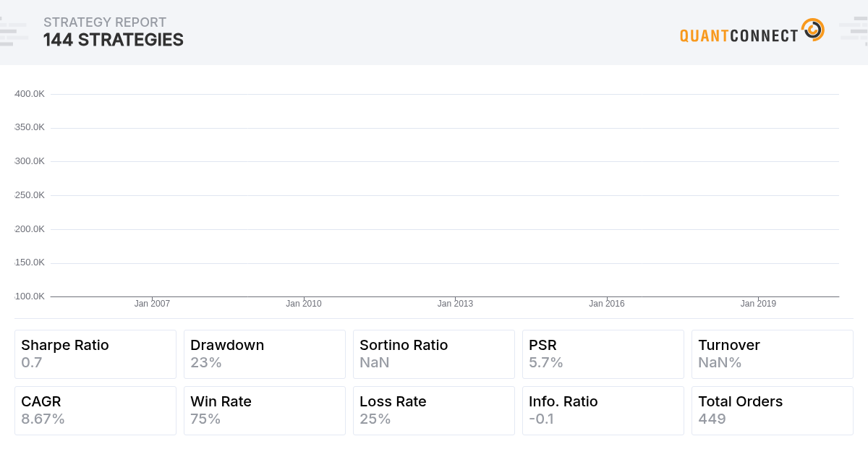Select the QUANTCONNECT wordmark in the header
The image size is (868, 457).
[x=738, y=33]
